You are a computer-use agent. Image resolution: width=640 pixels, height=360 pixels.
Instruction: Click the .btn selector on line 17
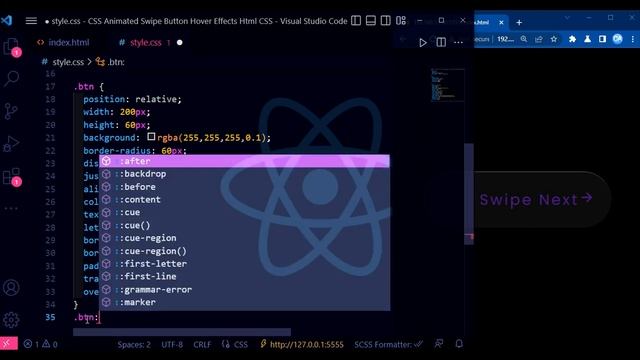(84, 87)
